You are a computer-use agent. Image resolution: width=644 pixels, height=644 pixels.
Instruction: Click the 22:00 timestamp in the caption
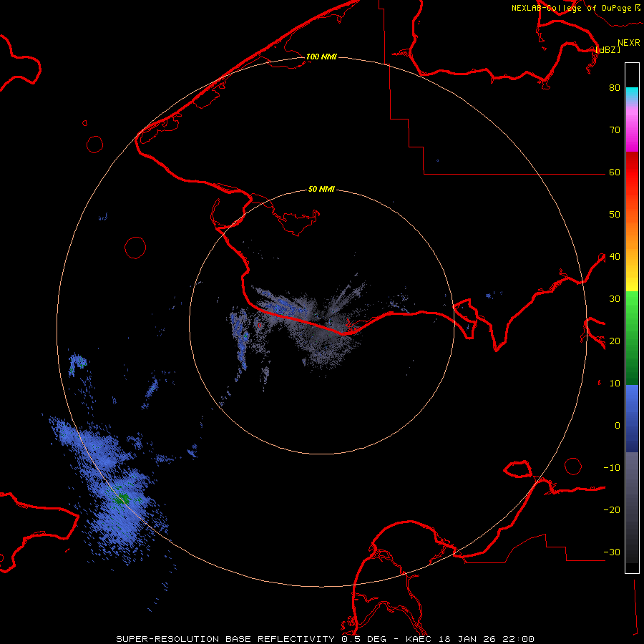[518, 639]
